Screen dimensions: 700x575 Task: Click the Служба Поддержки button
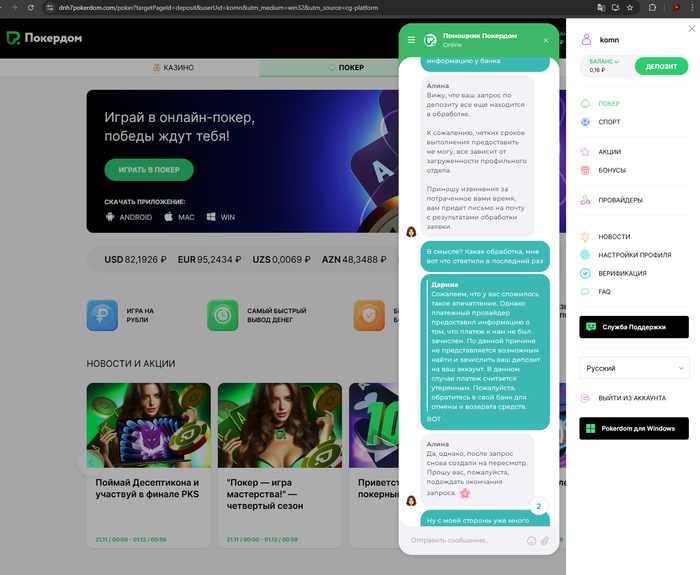click(634, 327)
